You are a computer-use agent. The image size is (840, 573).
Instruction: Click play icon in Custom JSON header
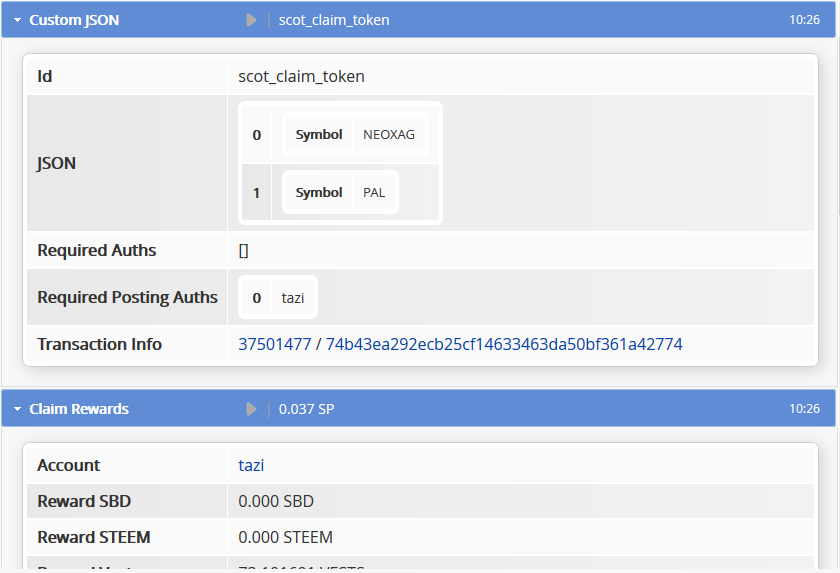click(x=252, y=20)
